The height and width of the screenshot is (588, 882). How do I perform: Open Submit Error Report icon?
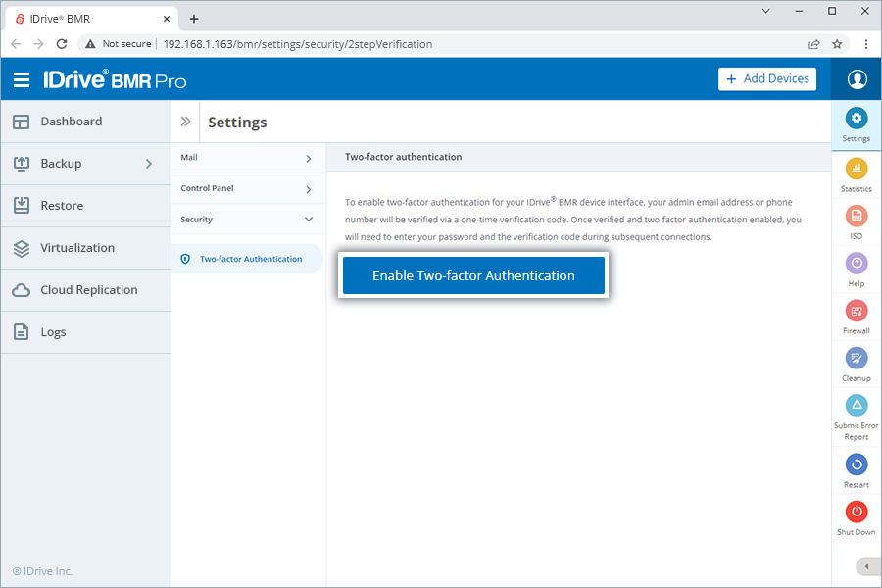(x=857, y=405)
